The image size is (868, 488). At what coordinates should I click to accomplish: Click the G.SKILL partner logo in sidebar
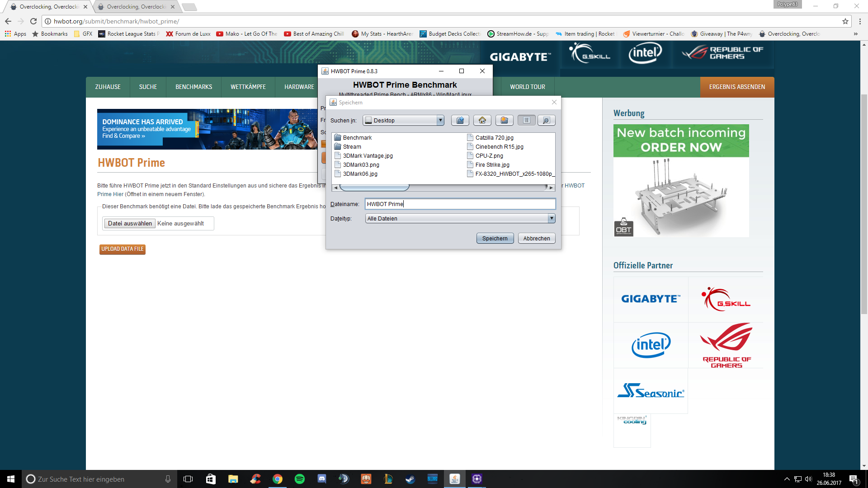[x=726, y=299]
